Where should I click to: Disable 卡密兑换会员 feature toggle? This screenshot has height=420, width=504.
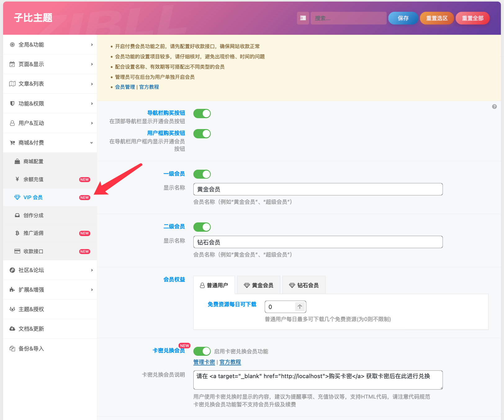point(202,351)
